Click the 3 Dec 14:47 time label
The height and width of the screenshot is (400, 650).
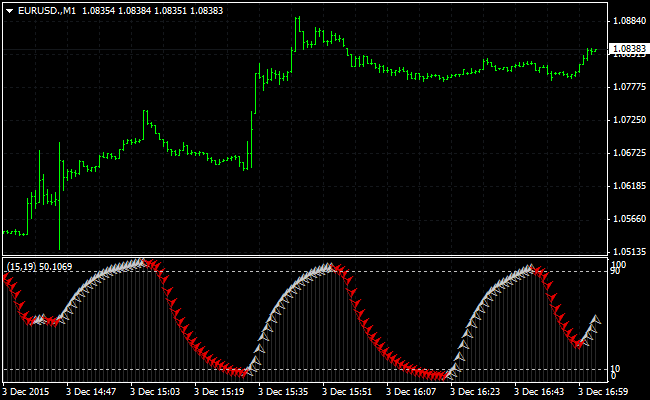click(x=93, y=391)
